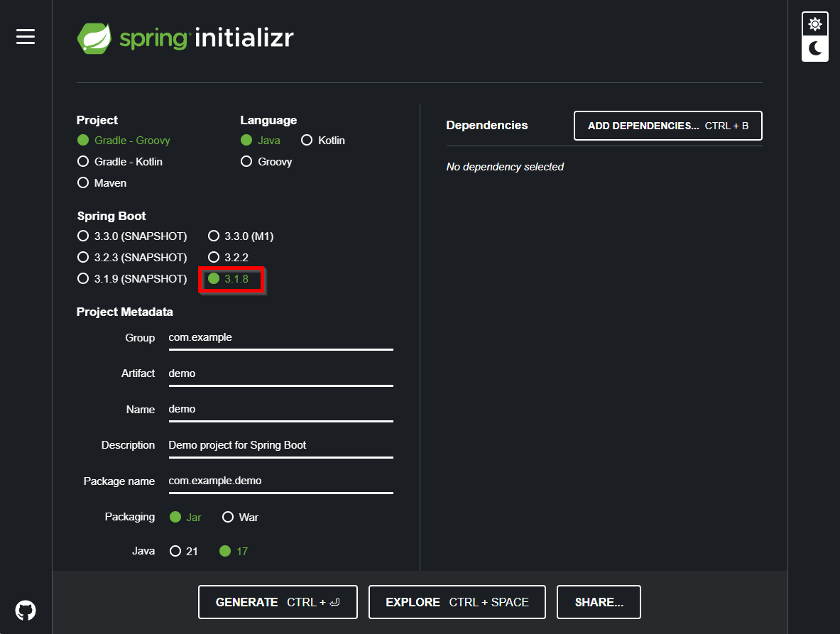Select Gradle - Groovy project type

click(x=124, y=141)
